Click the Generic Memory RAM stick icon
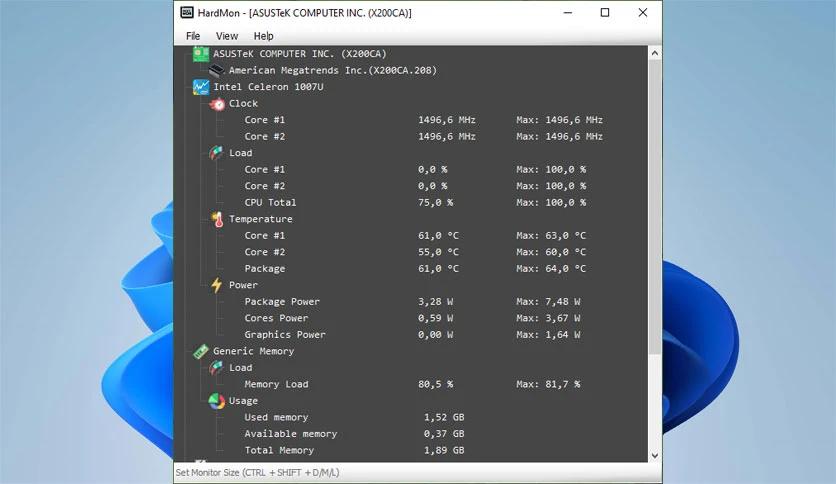This screenshot has width=836, height=484. point(200,351)
